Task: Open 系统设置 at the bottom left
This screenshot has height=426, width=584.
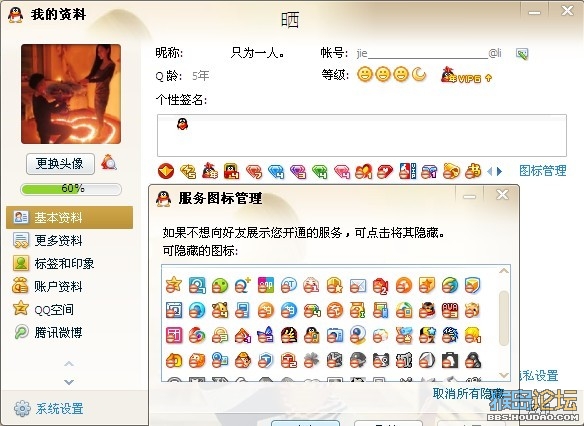Action: coord(48,408)
